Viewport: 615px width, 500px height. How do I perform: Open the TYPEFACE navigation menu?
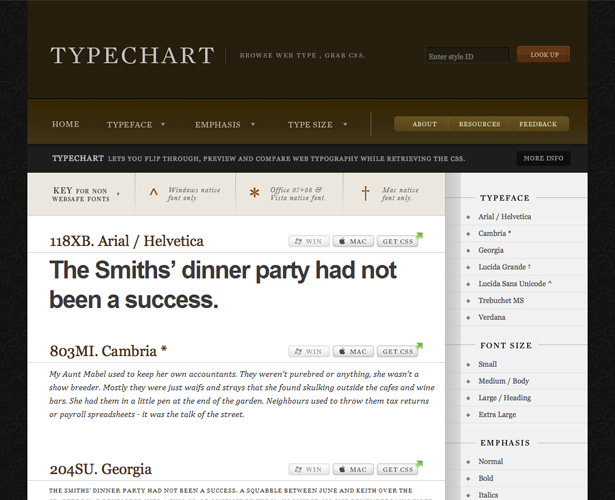click(129, 125)
